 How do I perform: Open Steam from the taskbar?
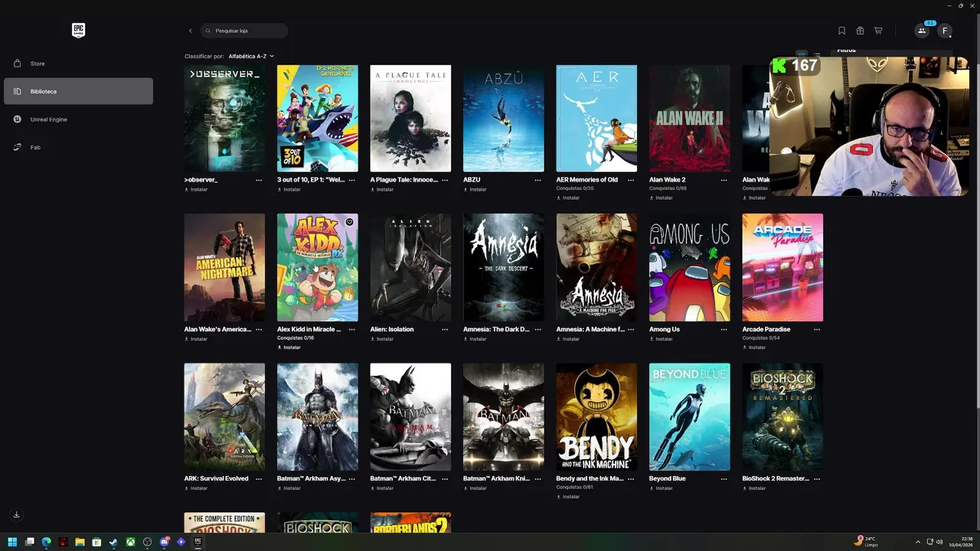pyautogui.click(x=113, y=542)
